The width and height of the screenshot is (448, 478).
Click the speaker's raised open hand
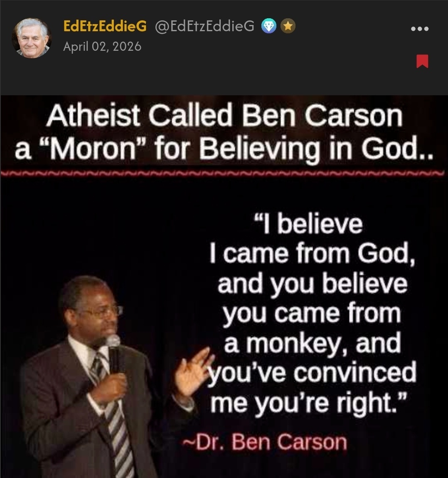point(193,372)
